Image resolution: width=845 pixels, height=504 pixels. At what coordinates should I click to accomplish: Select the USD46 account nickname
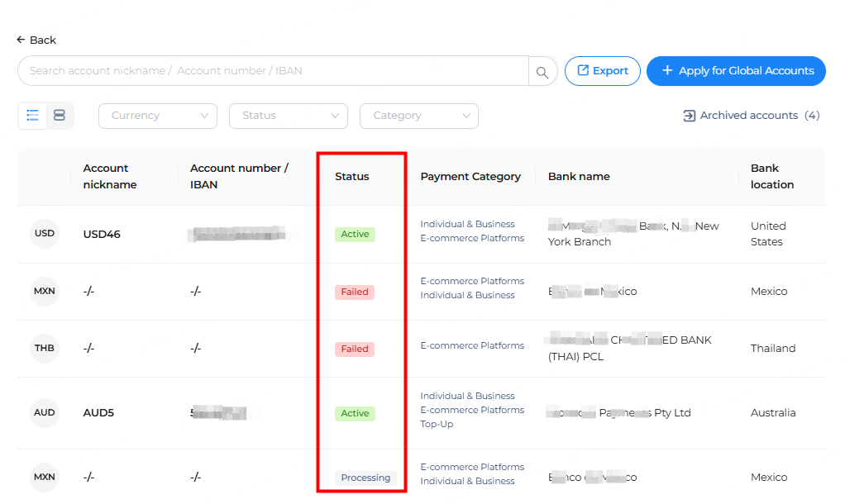click(x=102, y=234)
